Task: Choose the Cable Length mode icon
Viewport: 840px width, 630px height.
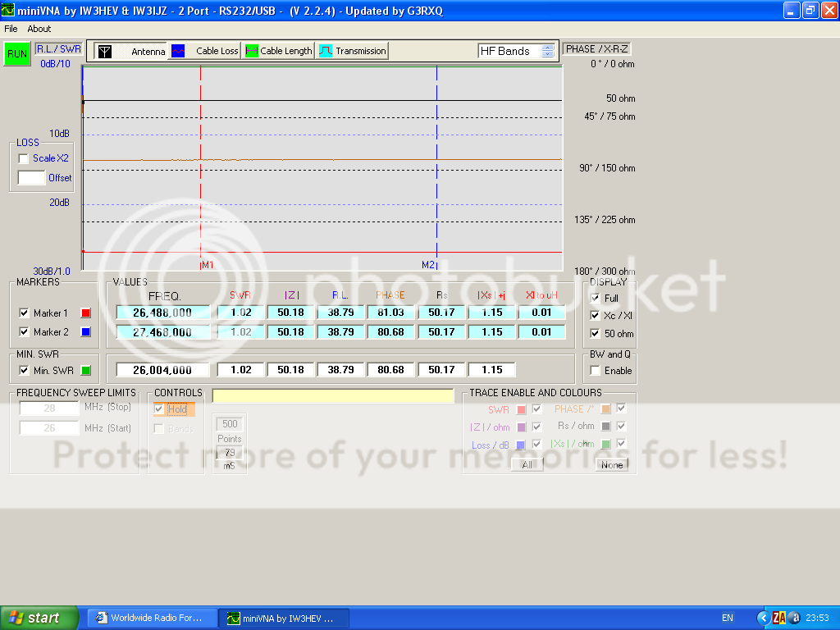Action: [252, 51]
